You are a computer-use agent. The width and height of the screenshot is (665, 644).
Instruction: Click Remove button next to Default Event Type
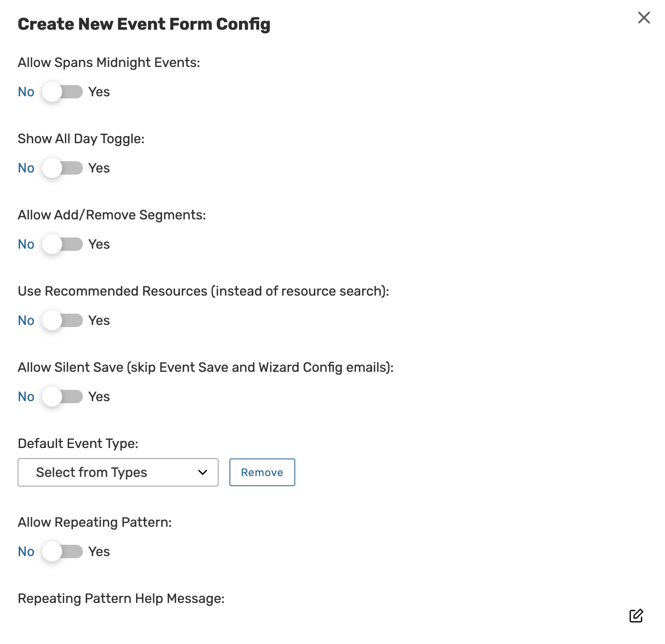point(262,472)
